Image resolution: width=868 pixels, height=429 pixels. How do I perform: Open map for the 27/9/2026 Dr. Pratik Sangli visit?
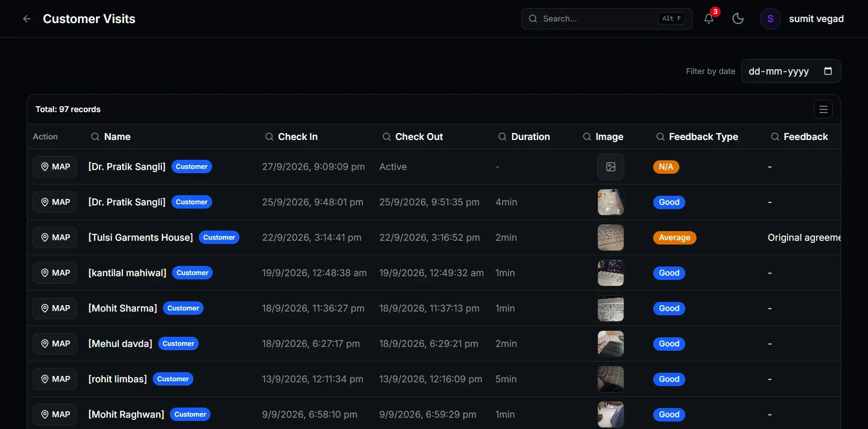(x=55, y=167)
